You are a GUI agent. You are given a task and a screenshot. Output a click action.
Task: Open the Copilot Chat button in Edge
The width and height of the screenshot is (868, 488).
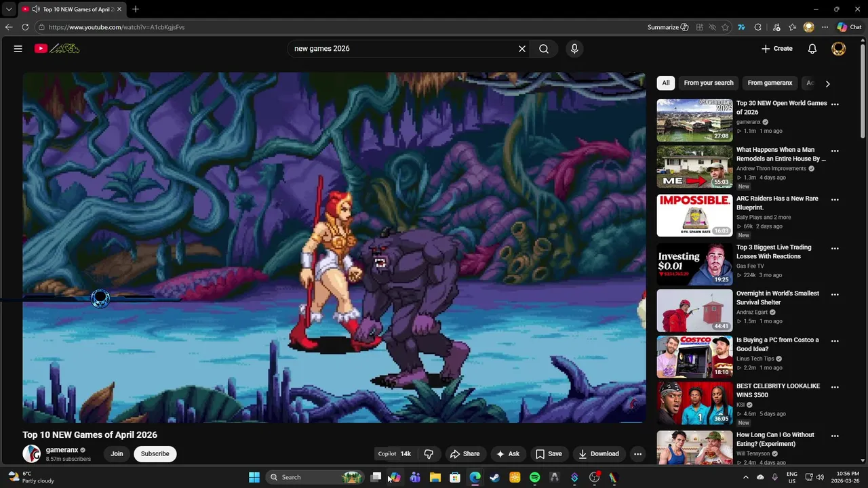point(849,27)
